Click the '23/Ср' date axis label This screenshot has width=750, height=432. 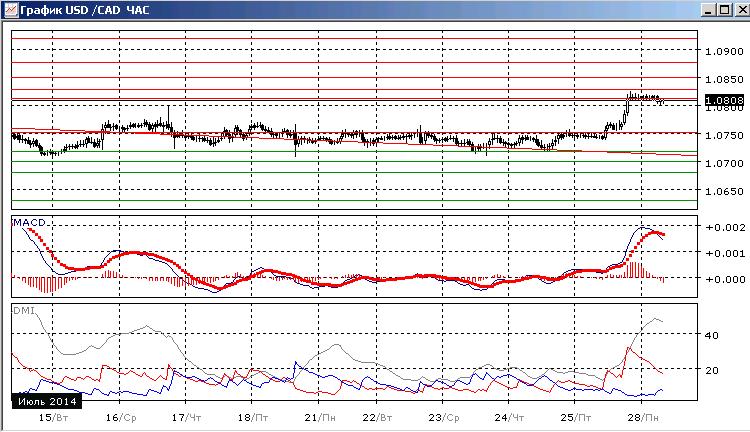click(443, 418)
